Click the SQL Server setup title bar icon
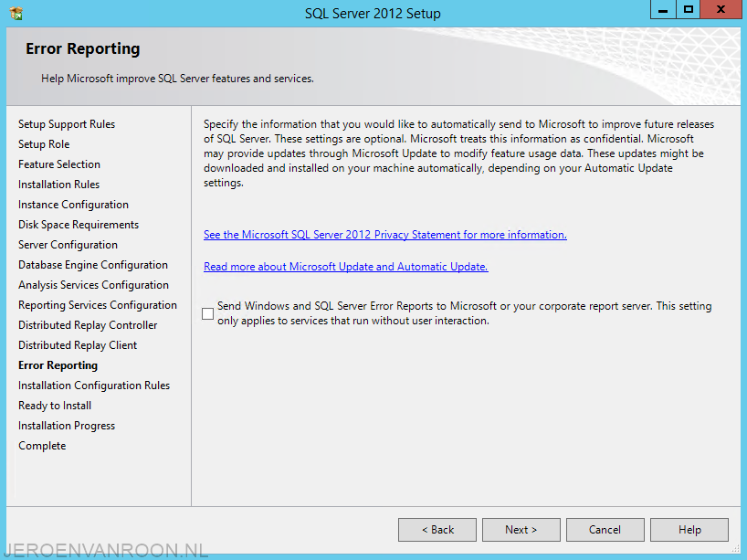 pyautogui.click(x=16, y=13)
